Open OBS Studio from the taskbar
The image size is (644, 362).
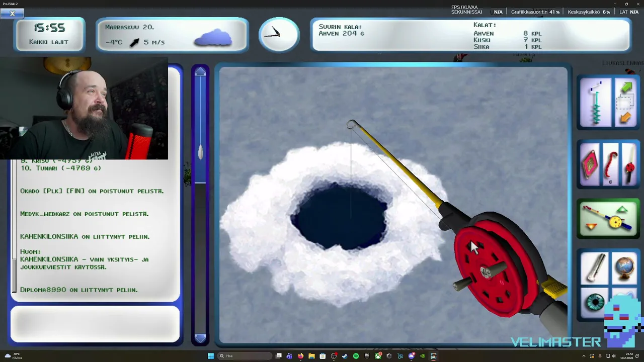click(x=334, y=356)
